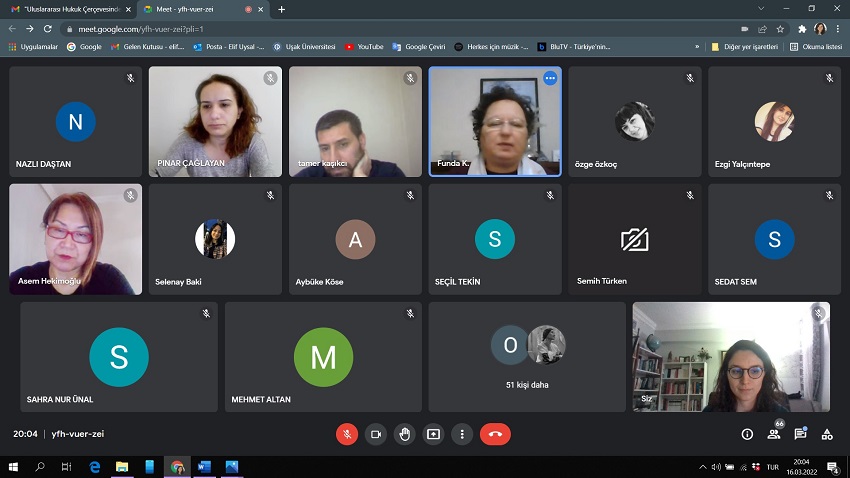
Task: Open the chat panel
Action: pos(800,434)
